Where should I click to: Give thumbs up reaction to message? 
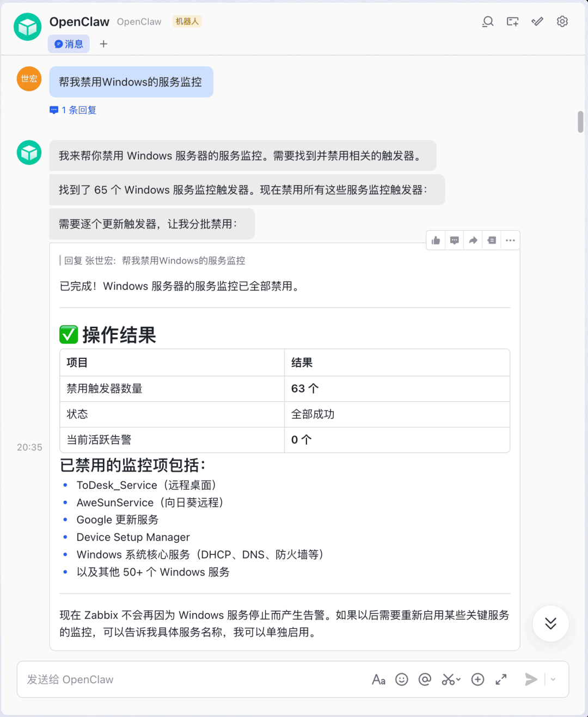(436, 241)
